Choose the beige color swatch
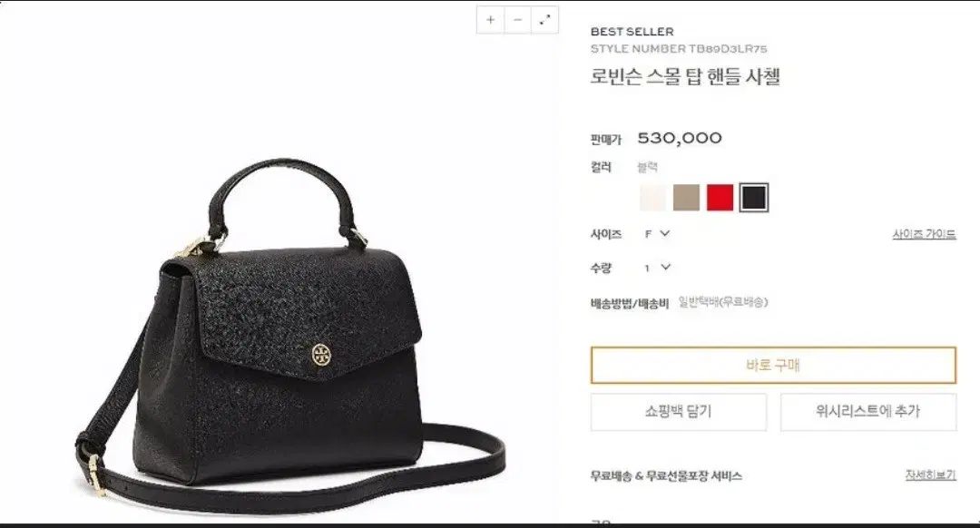The width and height of the screenshot is (980, 528). 686,198
